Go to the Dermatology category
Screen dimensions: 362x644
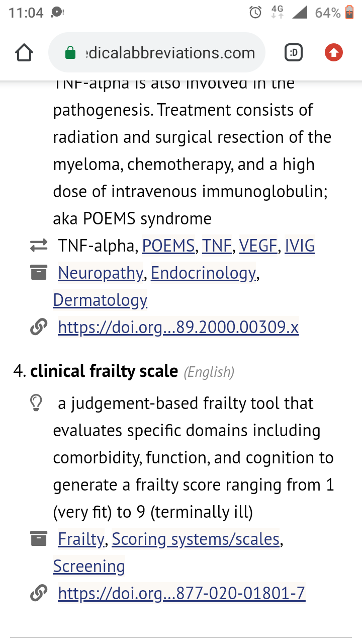click(100, 300)
